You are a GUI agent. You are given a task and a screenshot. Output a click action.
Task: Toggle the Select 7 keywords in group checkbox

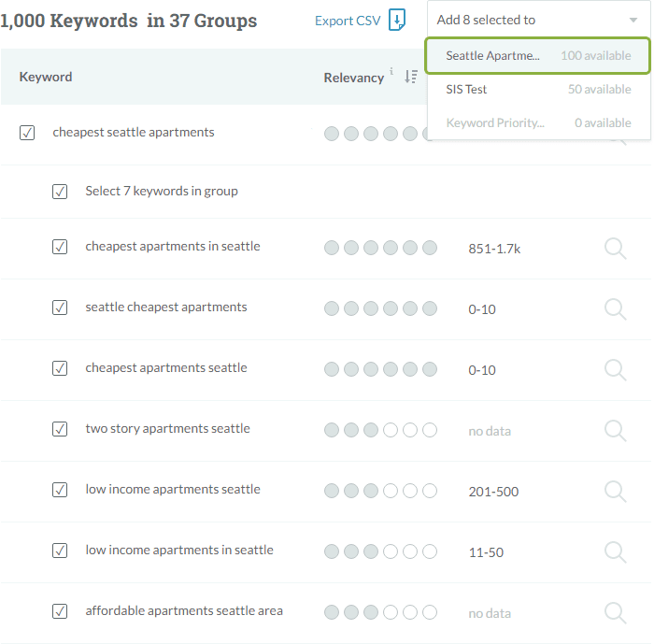(x=60, y=192)
